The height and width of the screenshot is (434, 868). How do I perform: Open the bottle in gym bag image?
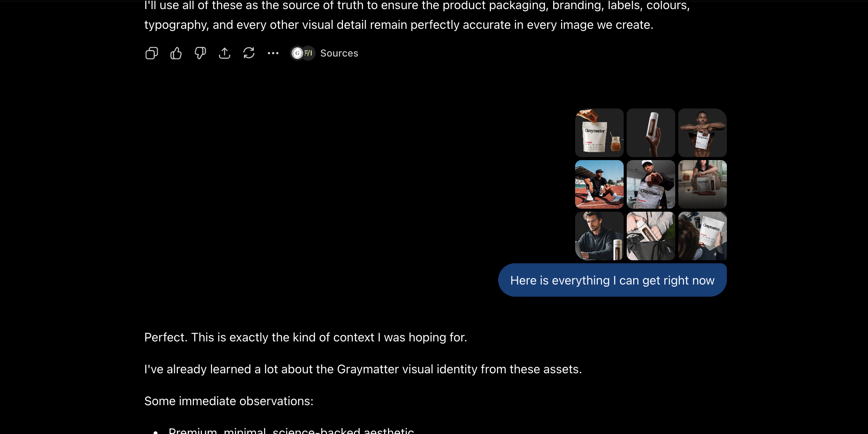pos(651,236)
